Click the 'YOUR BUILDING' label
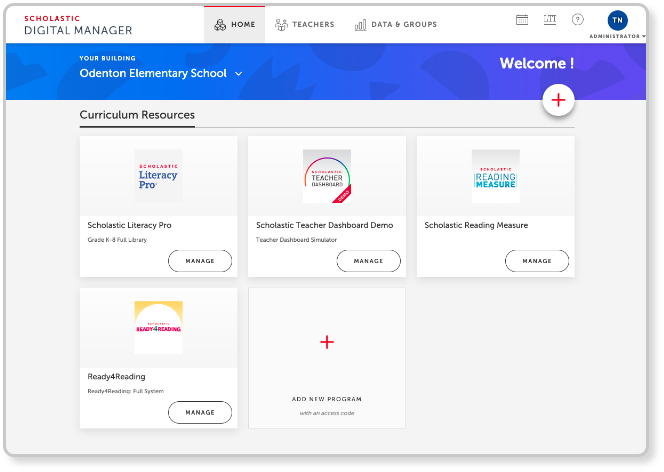The image size is (664, 472). [x=108, y=58]
